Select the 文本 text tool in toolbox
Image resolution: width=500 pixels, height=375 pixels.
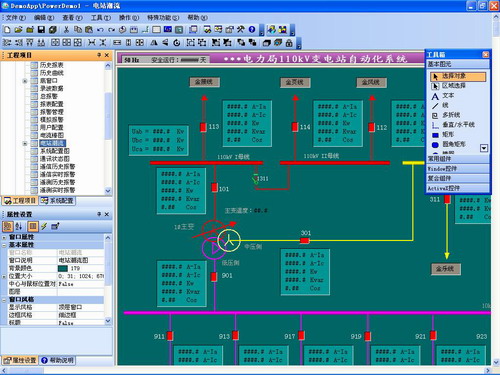(x=448, y=96)
